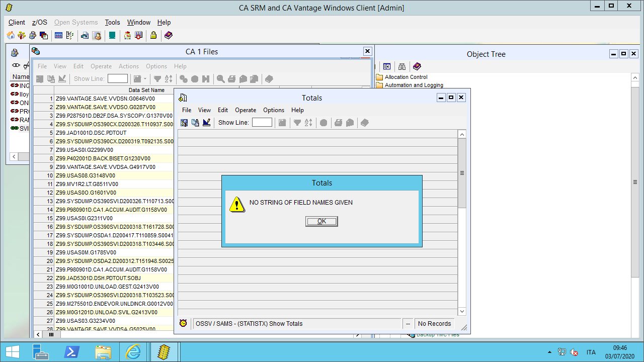Open the purple help book in main toolbar

[x=168, y=35]
